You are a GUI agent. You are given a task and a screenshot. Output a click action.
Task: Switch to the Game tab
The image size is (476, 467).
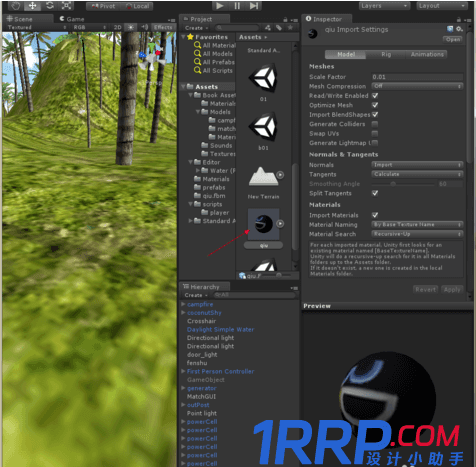pyautogui.click(x=72, y=19)
